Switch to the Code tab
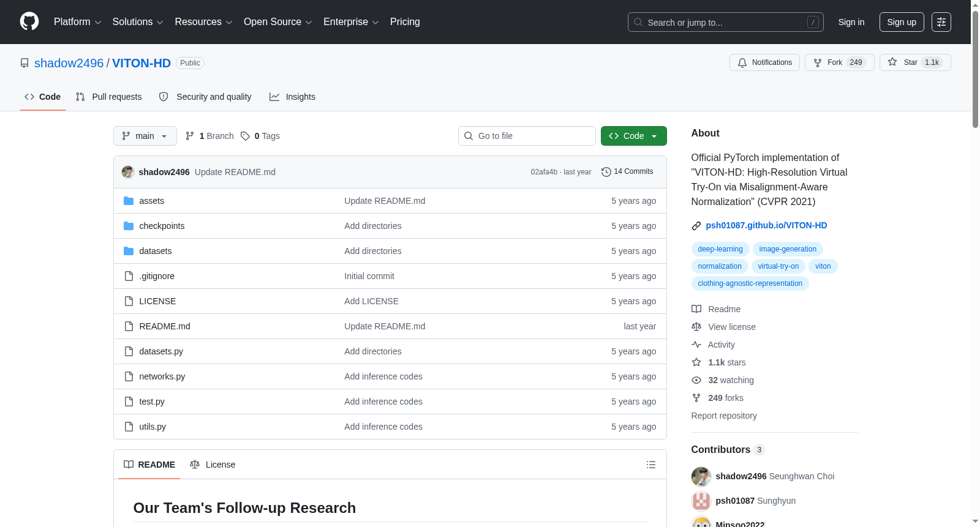The height and width of the screenshot is (527, 980). tap(43, 97)
